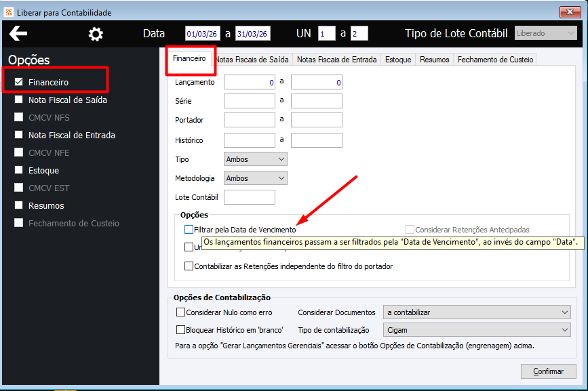Enable Bloquear Histórico em 'branco'
588x391 pixels.
(181, 329)
